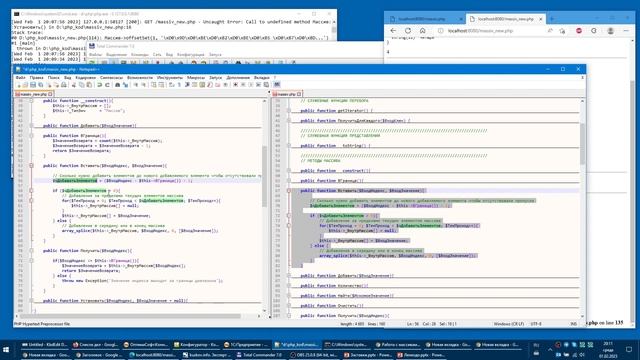The image size is (640, 360).
Task: Collapse ВГраница function fold in left pane
Action: click(x=31, y=136)
